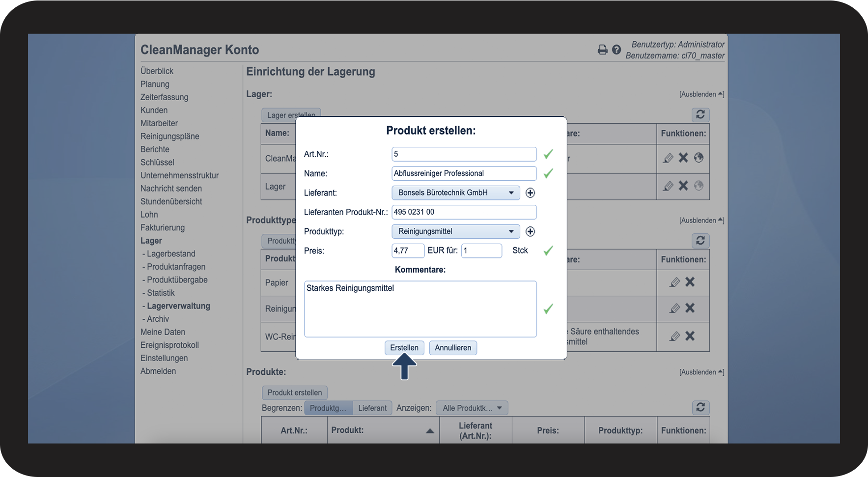Click the Produkt erstellen button below Produkte
The image size is (868, 477).
tap(295, 393)
